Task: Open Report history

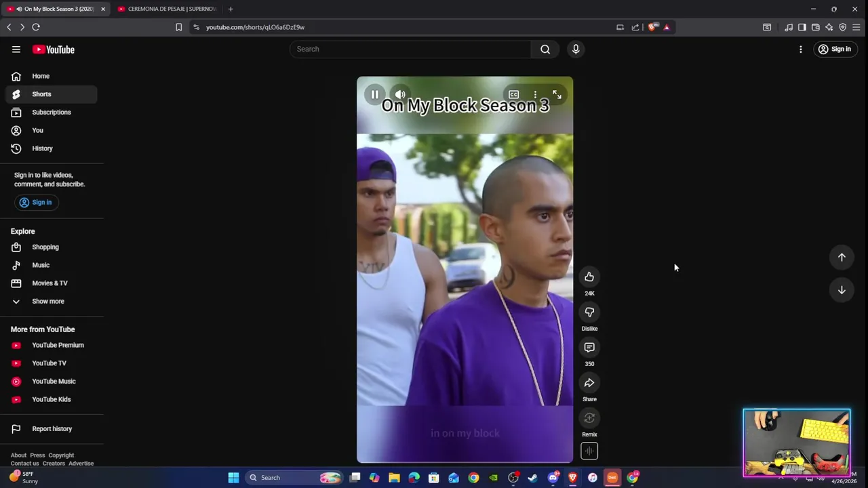Action: point(52,429)
